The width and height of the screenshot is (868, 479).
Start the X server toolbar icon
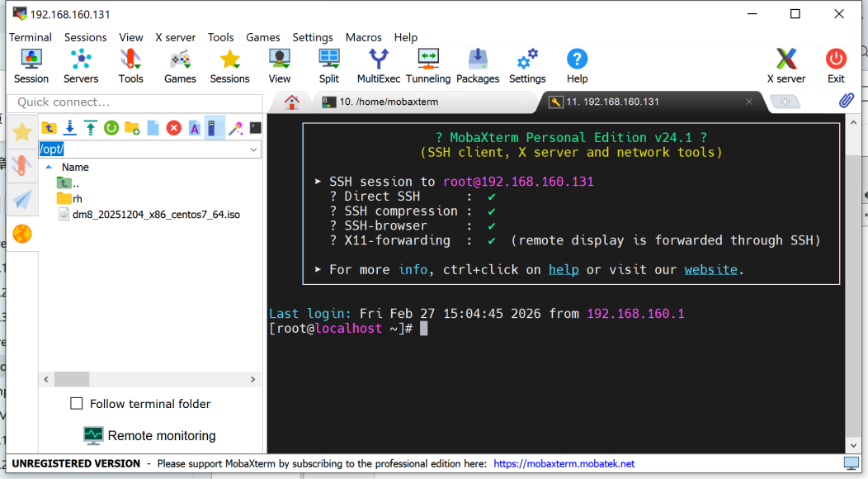(x=786, y=67)
